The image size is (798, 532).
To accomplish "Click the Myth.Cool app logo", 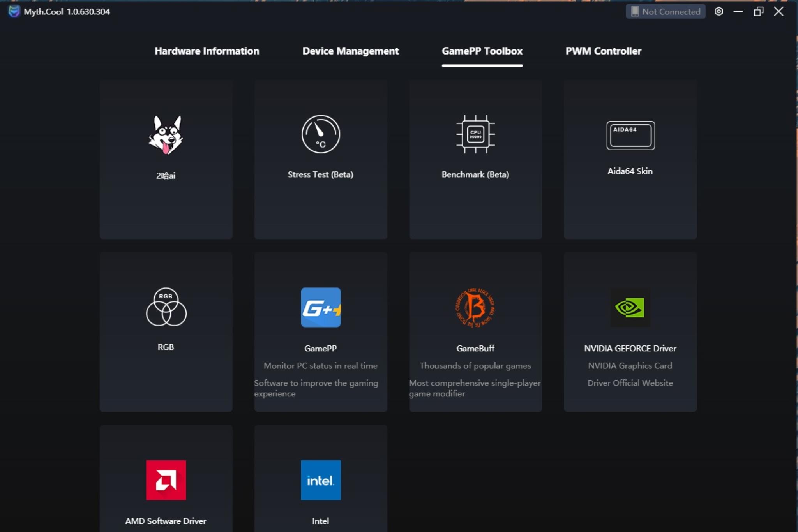I will click(14, 11).
